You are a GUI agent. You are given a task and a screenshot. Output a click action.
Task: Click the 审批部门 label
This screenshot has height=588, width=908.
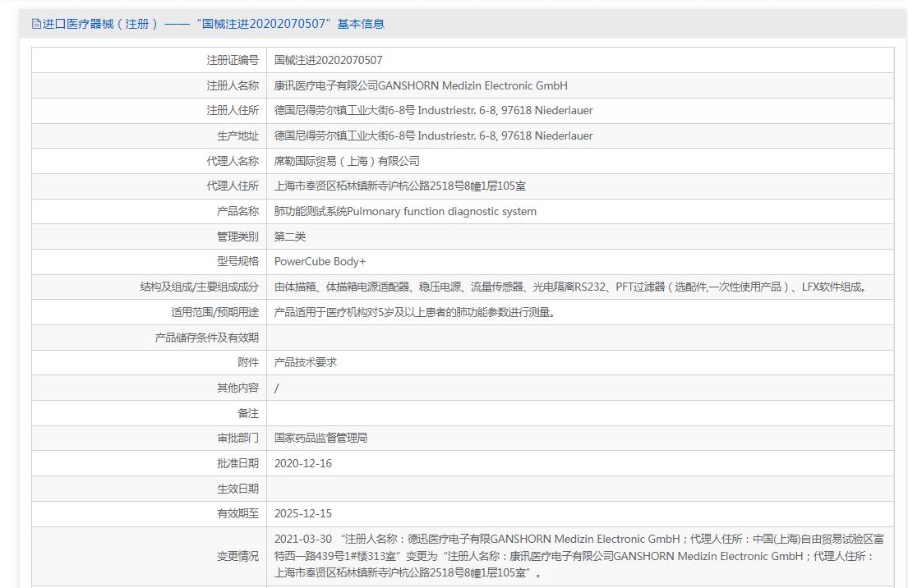click(x=238, y=438)
